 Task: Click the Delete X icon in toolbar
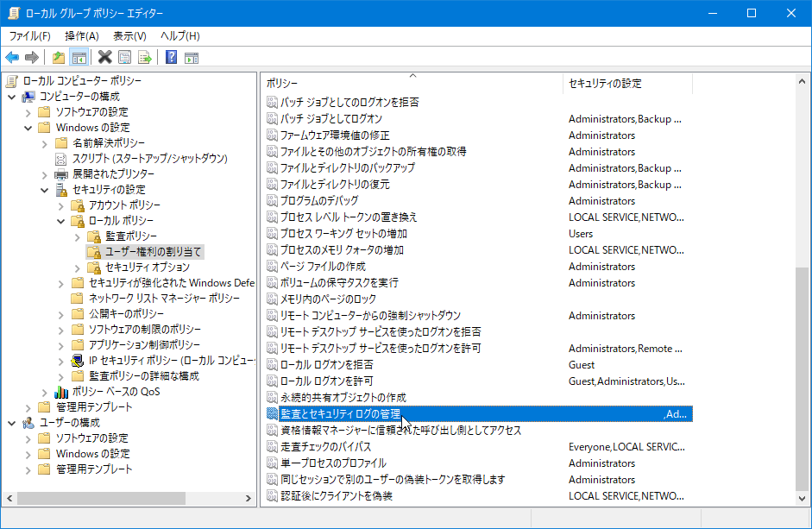tap(104, 58)
